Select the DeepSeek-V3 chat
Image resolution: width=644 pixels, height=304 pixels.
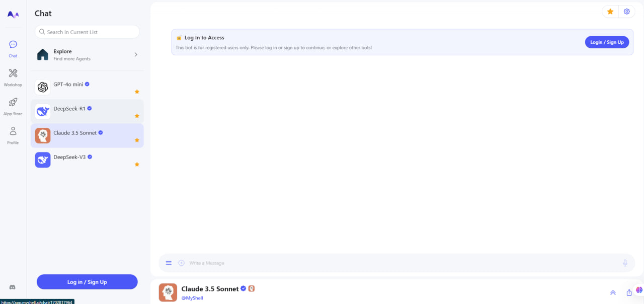tap(87, 160)
